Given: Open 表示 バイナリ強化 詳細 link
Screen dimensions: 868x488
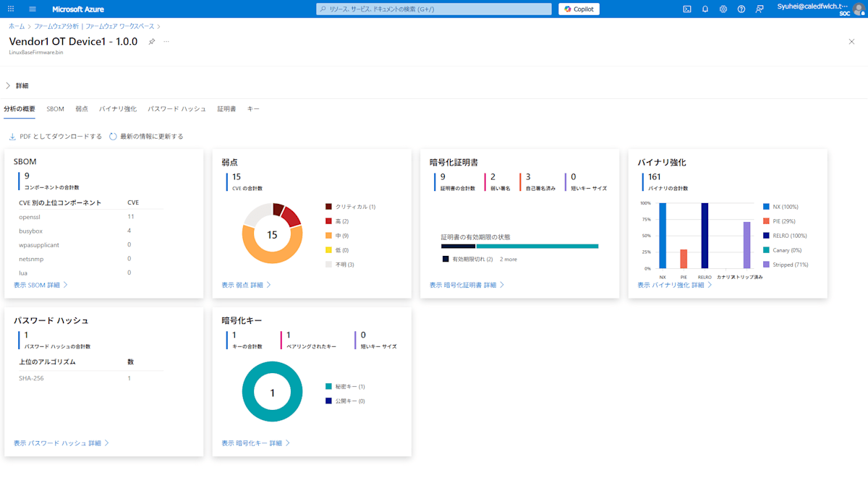Looking at the screenshot, I should [x=675, y=285].
